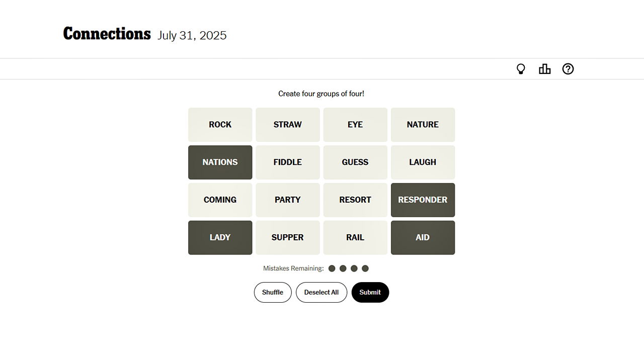Screen dimensions: 644x362
Task: Select the SUPPER word tile
Action: pos(287,237)
